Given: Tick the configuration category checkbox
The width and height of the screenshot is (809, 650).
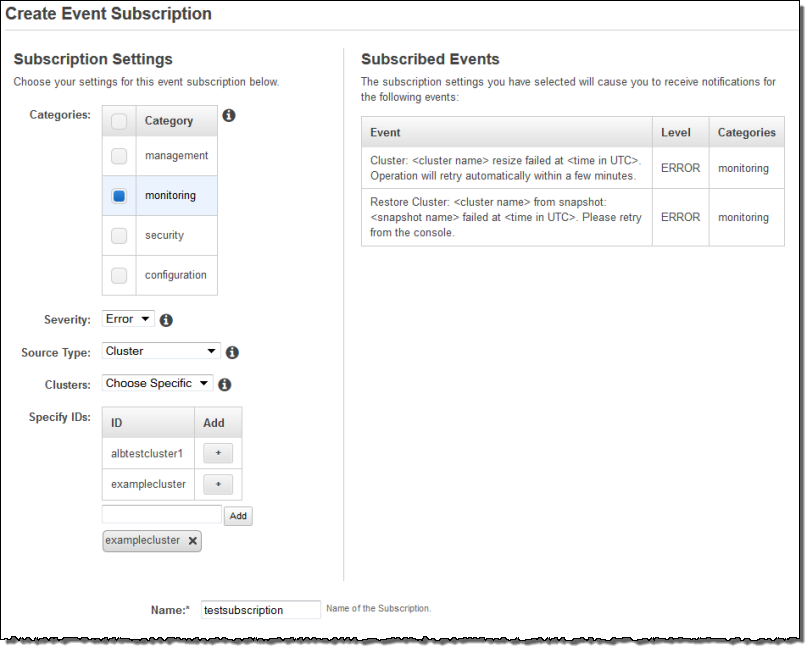Looking at the screenshot, I should click(x=119, y=275).
